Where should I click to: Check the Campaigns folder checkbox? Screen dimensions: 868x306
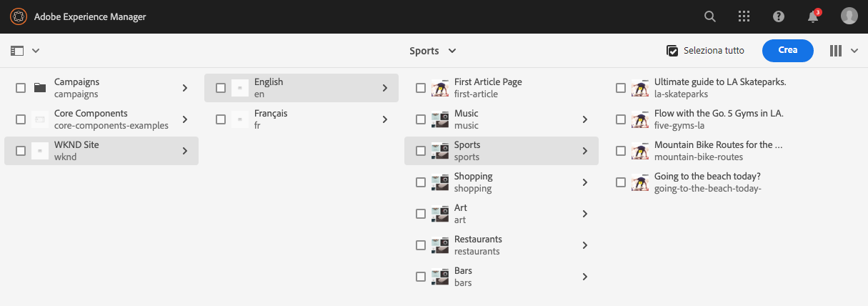click(21, 88)
